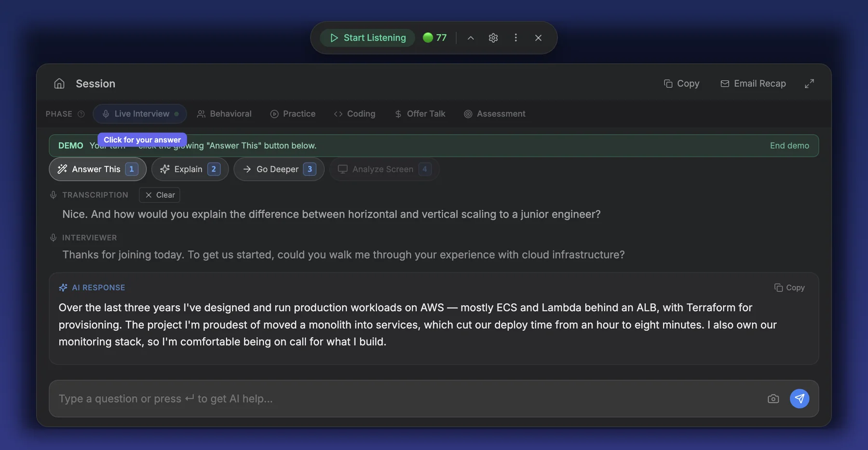Close the floating toolbar with the X
The height and width of the screenshot is (450, 868).
click(538, 38)
